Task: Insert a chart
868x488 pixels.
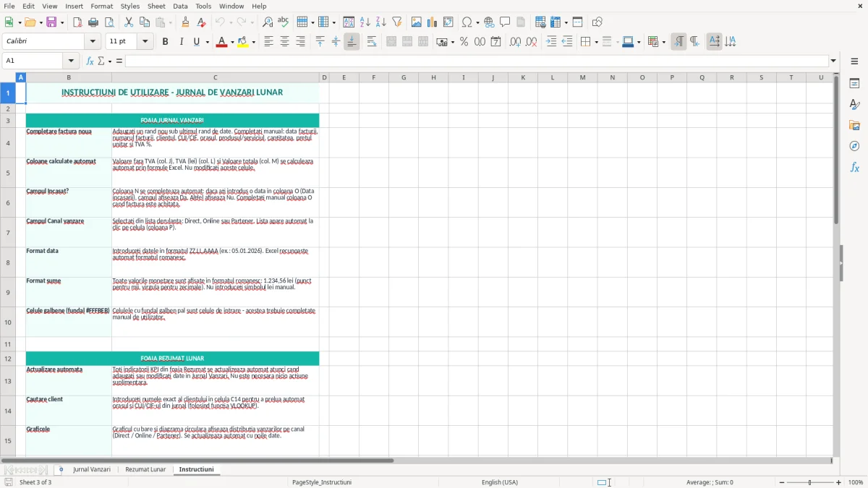Action: (x=432, y=22)
